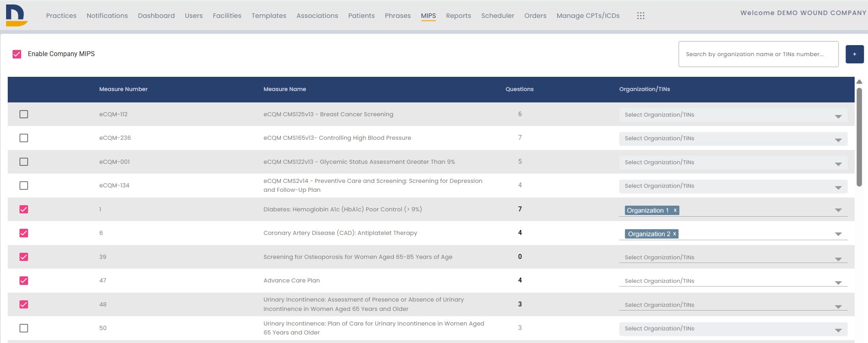Screen dimensions: 868x343
Task: Remove Organization 1 tag from measure 1
Action: 675,210
